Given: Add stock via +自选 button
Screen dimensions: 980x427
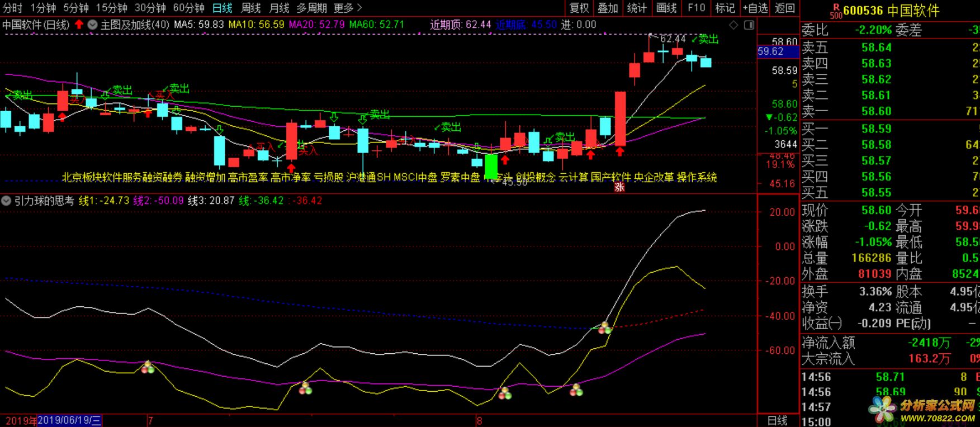Looking at the screenshot, I should coord(755,8).
